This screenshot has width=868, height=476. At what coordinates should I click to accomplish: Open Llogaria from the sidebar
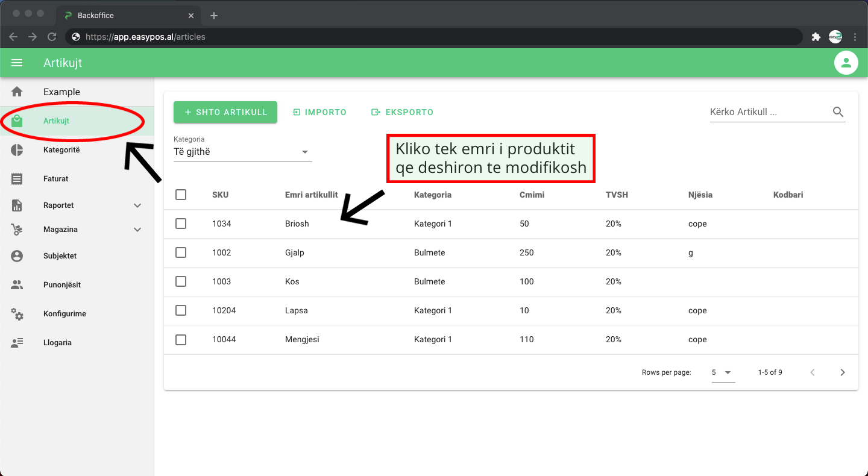(x=57, y=343)
